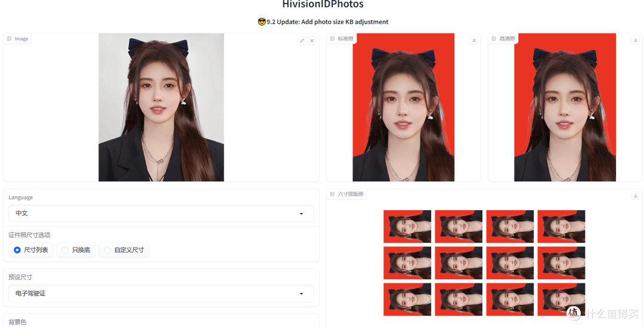The height and width of the screenshot is (327, 644).
Task: Click the HivisionIDPhotos title
Action: 323,5
